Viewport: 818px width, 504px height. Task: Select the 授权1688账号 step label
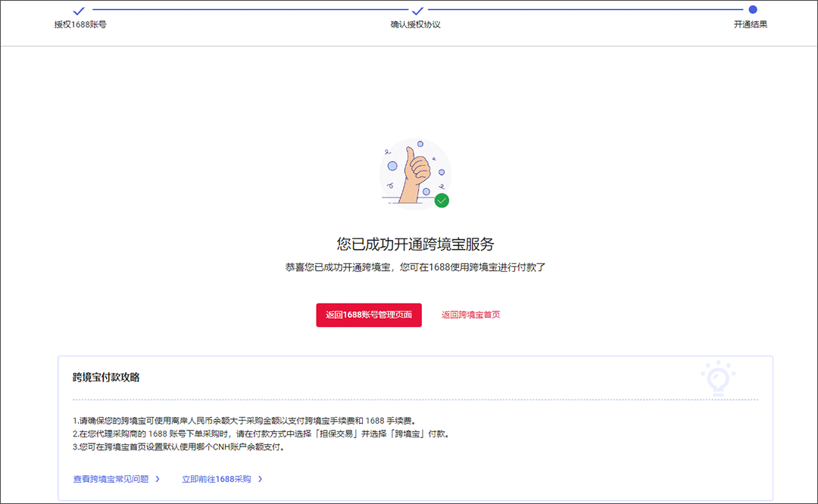pos(80,24)
